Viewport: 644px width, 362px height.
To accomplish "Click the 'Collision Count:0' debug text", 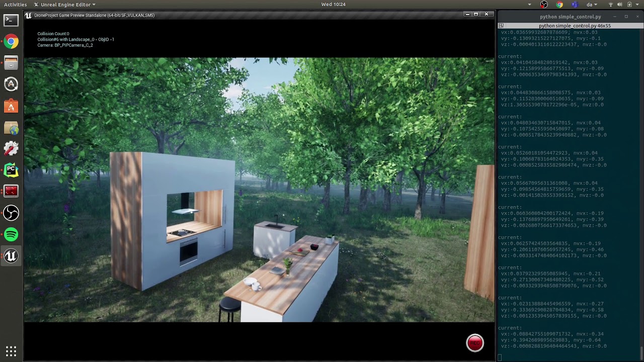I will pos(53,34).
